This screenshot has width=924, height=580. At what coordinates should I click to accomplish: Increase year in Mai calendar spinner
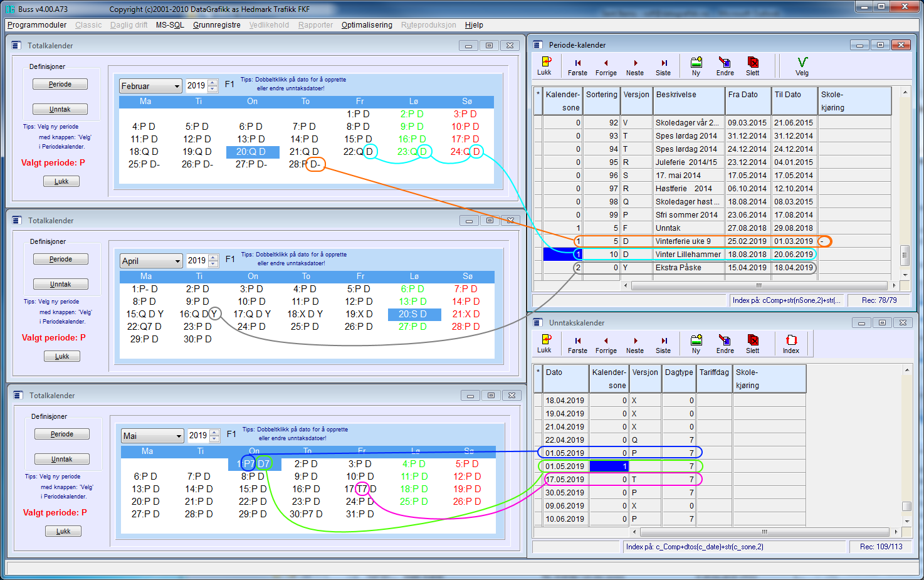click(x=214, y=433)
